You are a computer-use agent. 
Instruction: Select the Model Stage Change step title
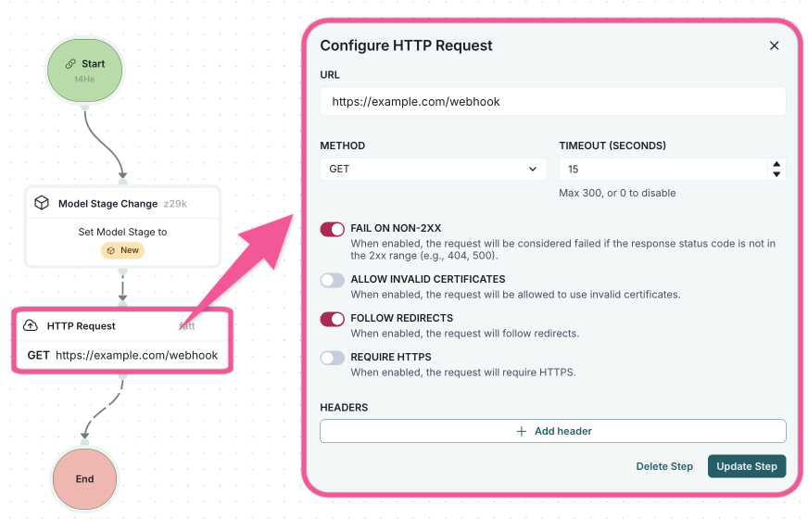coord(107,204)
